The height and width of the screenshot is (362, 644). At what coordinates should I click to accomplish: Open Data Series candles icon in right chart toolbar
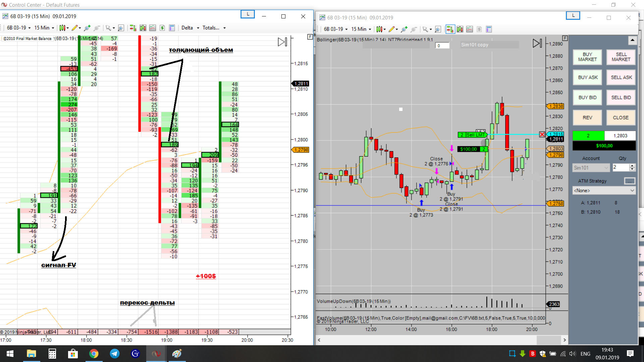(460, 29)
